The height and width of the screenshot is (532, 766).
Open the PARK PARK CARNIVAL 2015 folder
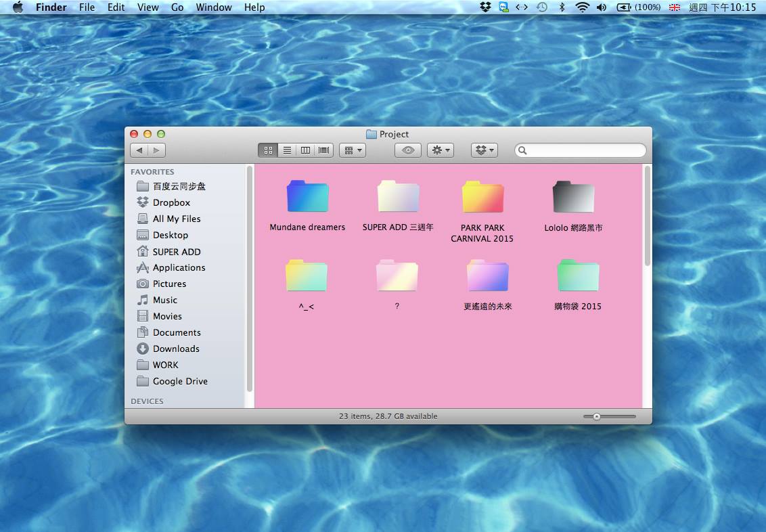[482, 197]
